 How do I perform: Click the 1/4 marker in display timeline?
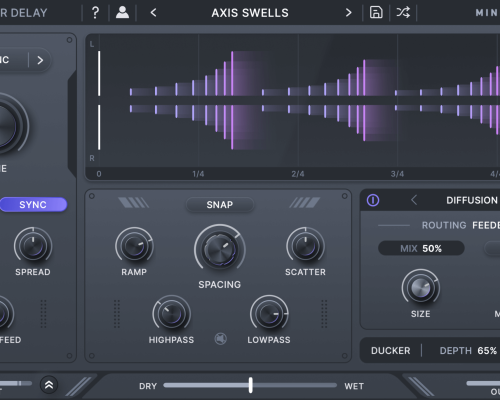coord(198,174)
